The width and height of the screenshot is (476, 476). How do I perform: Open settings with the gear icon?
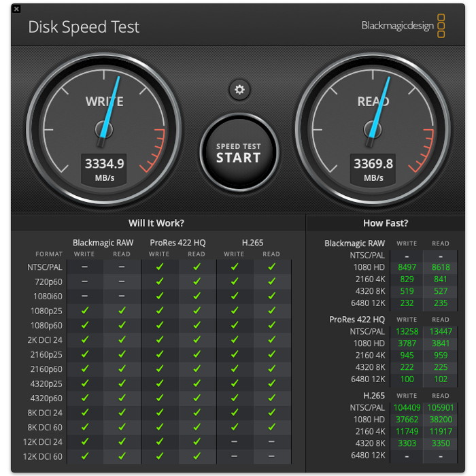(x=239, y=89)
